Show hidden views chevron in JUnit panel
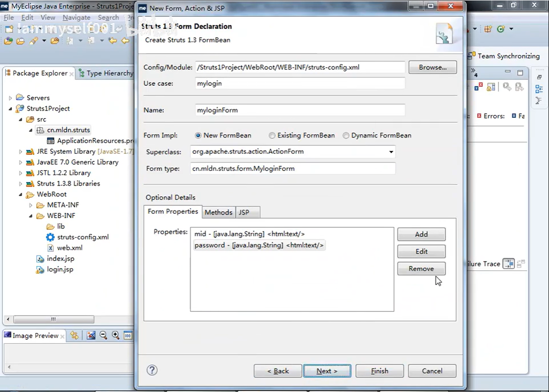549x392 pixels. [x=474, y=72]
